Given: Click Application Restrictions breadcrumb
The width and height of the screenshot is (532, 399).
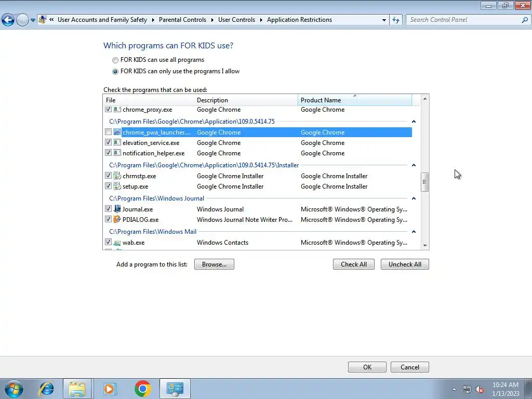Looking at the screenshot, I should click(x=299, y=20).
